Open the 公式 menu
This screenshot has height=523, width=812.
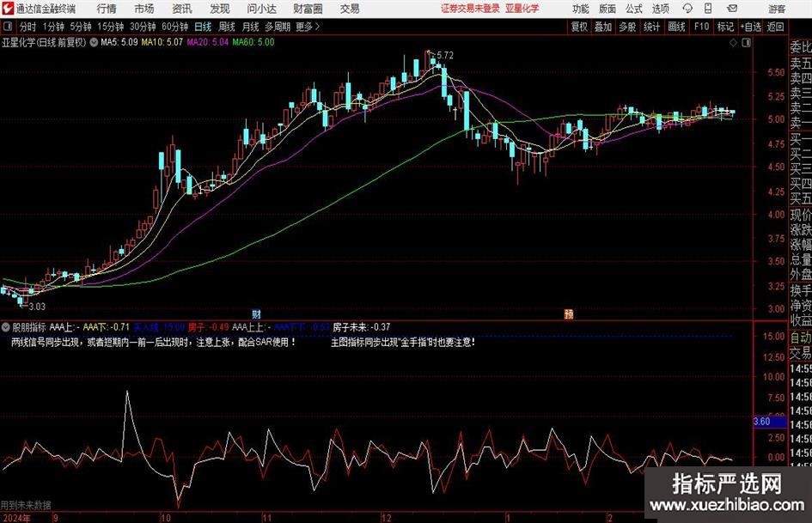634,9
